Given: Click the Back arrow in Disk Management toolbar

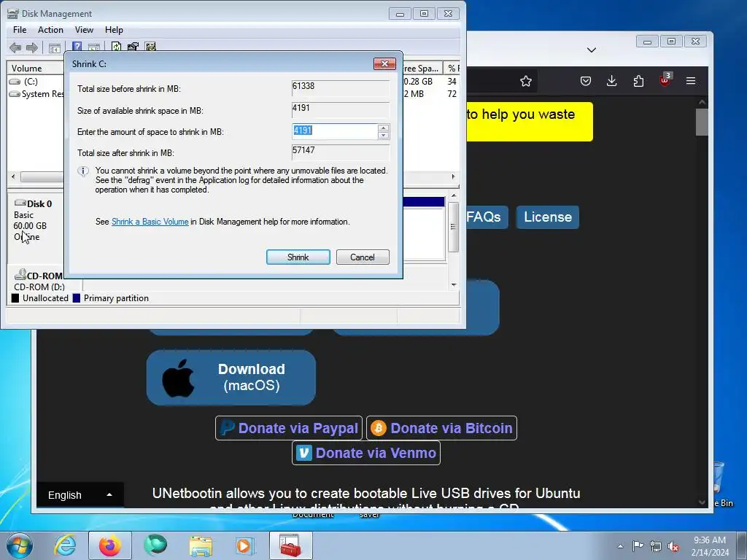Looking at the screenshot, I should [15, 47].
